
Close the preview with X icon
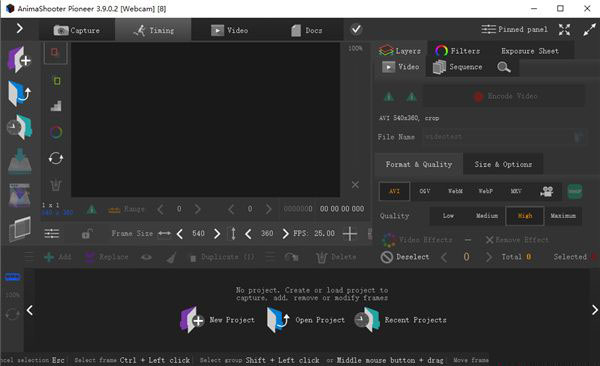coord(355,185)
